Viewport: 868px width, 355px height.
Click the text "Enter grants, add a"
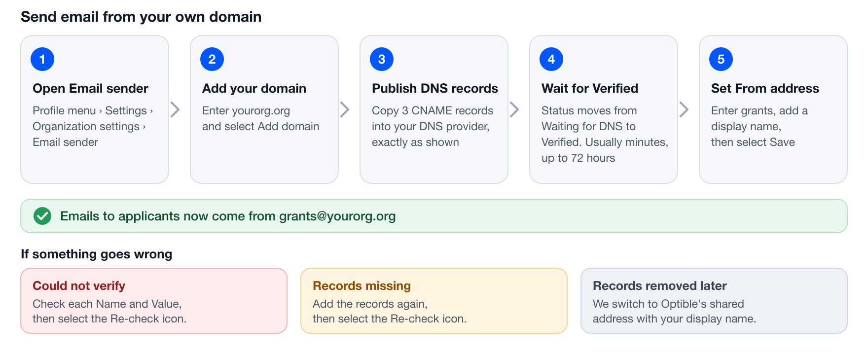coord(759,110)
